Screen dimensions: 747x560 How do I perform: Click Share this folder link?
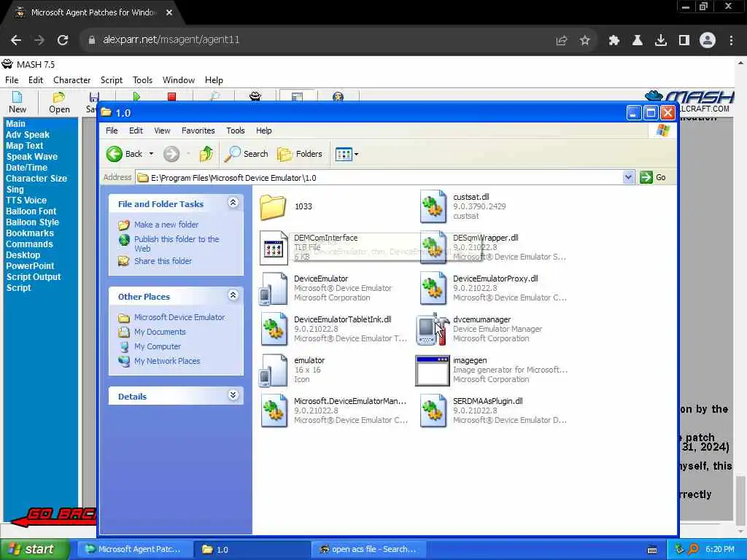pyautogui.click(x=163, y=261)
